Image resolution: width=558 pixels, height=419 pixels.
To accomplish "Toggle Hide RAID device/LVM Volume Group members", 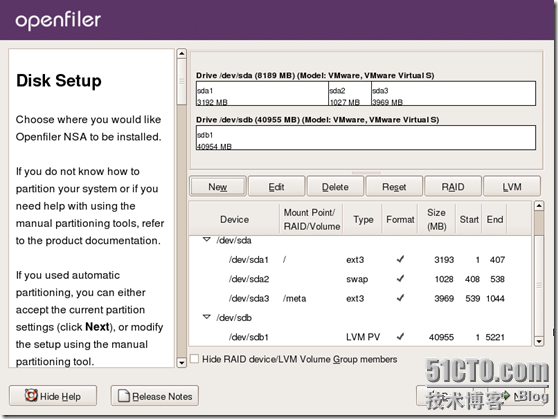I will [195, 359].
